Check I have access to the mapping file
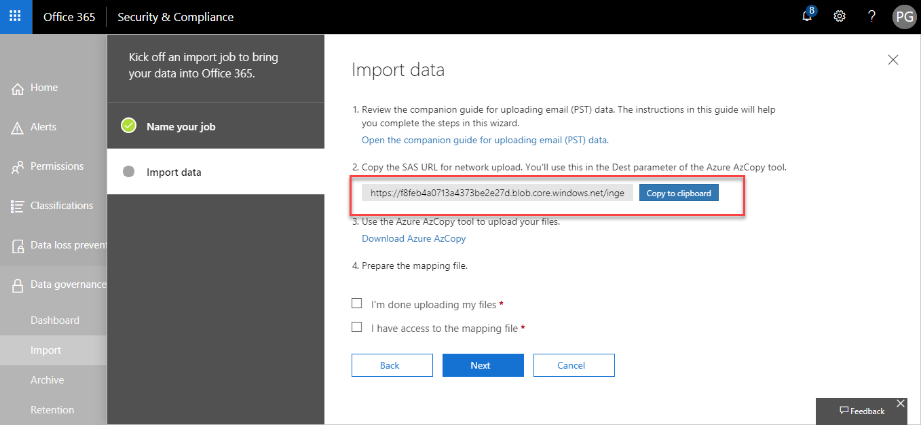 pos(357,327)
